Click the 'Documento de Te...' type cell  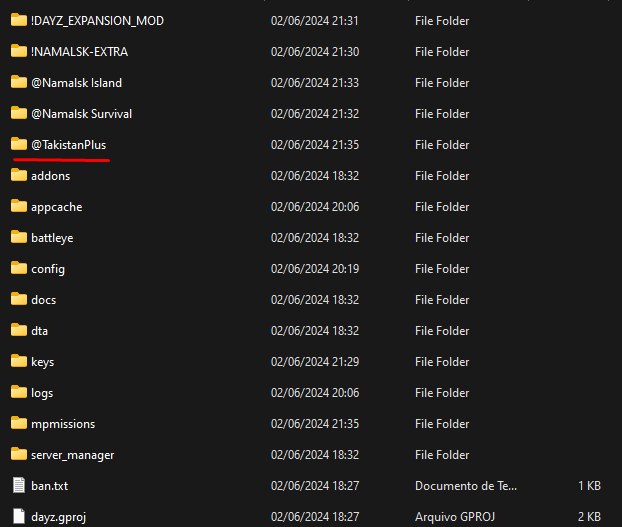[466, 486]
